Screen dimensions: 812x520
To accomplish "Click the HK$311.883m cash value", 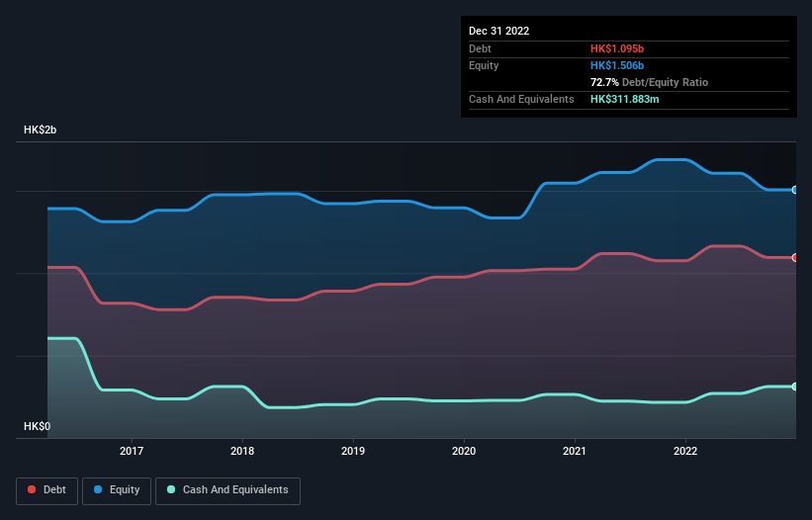I will pyautogui.click(x=624, y=99).
